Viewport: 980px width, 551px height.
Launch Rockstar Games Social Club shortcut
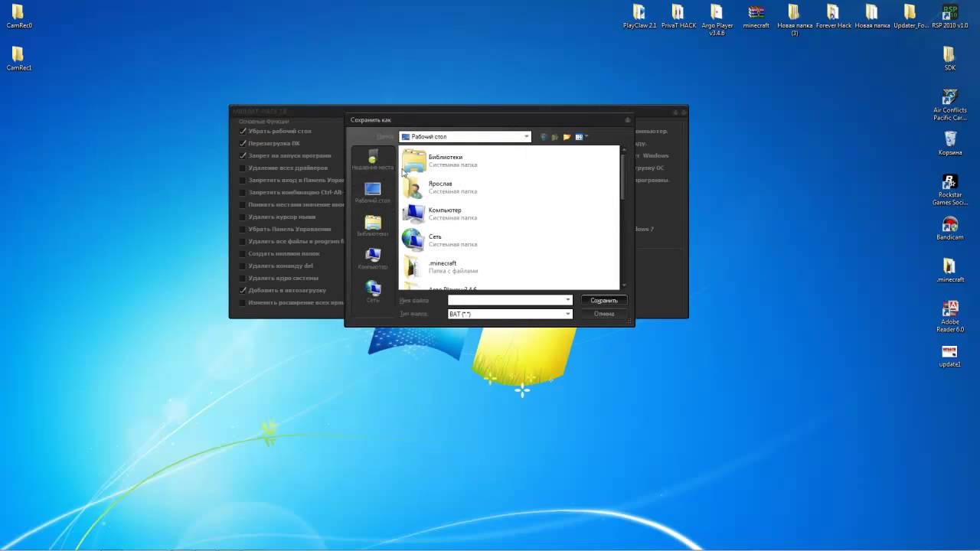tap(949, 190)
